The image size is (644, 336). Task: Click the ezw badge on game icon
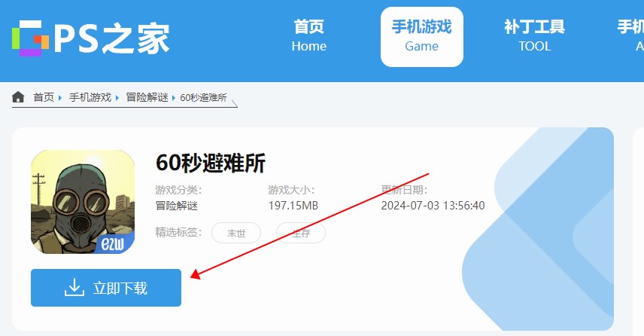(x=117, y=243)
